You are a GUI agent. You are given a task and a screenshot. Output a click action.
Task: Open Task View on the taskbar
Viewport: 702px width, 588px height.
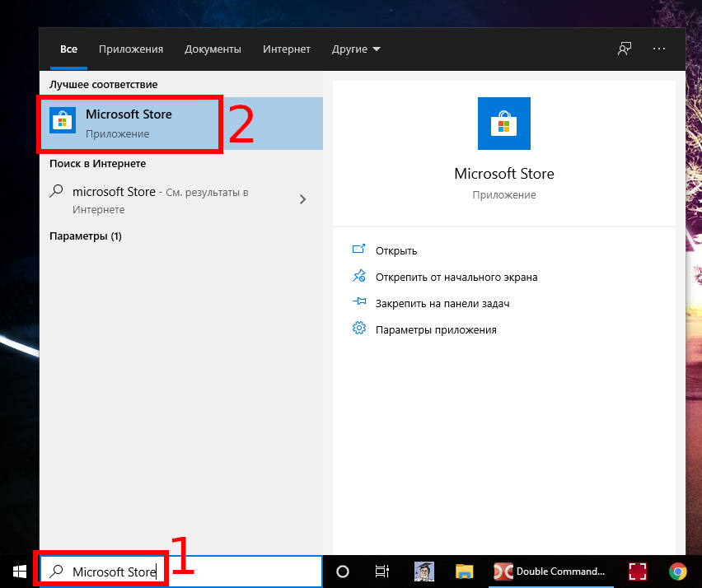click(381, 572)
